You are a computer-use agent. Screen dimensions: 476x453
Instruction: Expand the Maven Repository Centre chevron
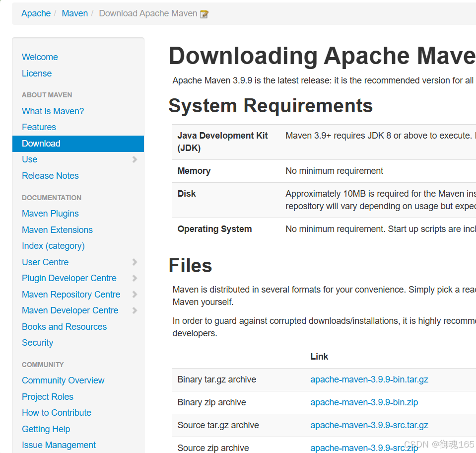[135, 295]
